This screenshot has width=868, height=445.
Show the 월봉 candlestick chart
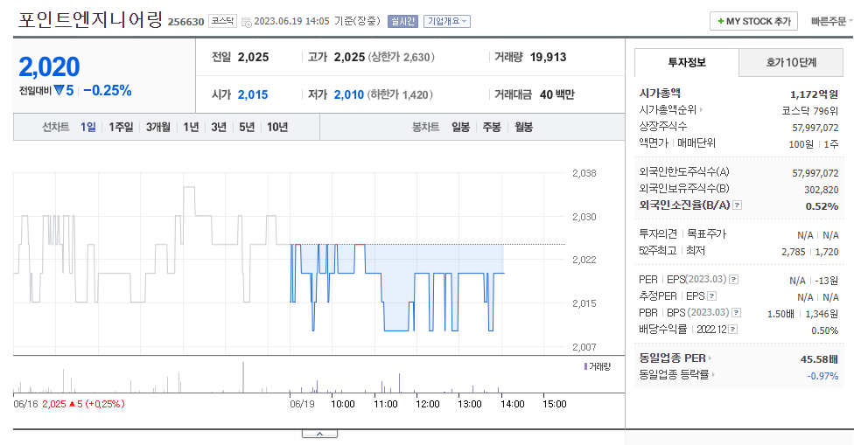tap(523, 127)
